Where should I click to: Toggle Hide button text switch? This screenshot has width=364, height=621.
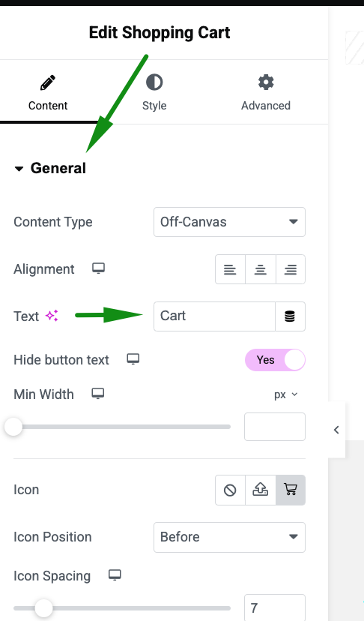pos(275,360)
